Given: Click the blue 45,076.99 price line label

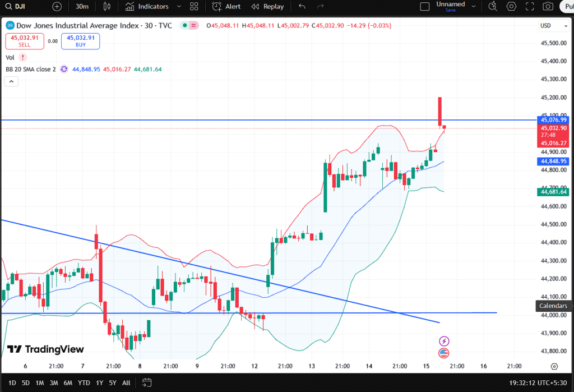Looking at the screenshot, I should (x=553, y=120).
